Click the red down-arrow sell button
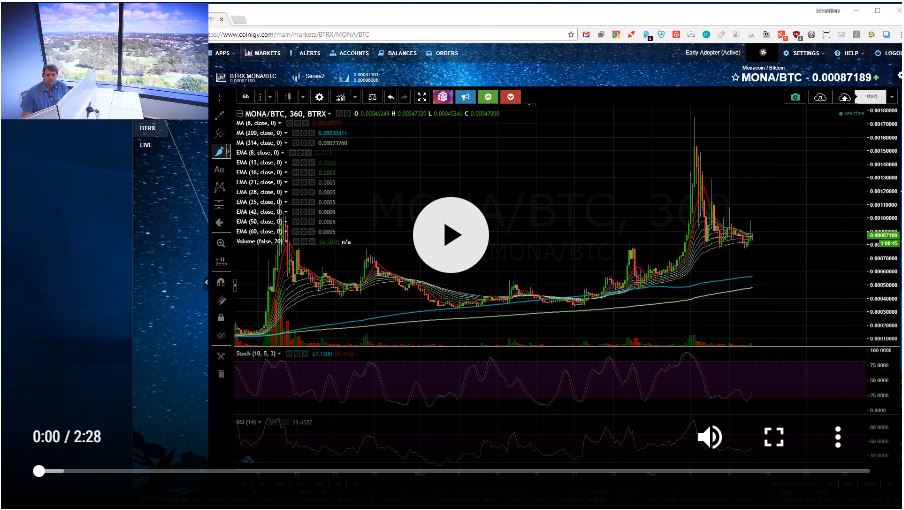This screenshot has height=510, width=904. click(x=510, y=97)
